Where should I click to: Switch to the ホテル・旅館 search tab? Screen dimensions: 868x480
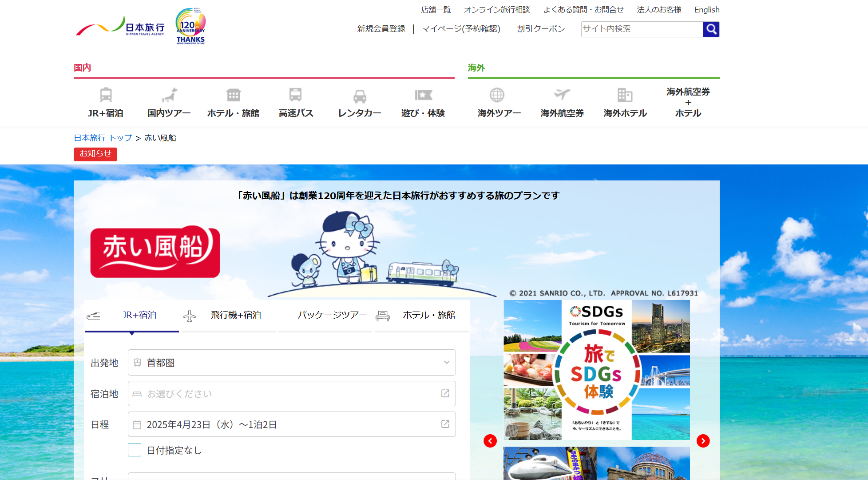click(x=422, y=315)
